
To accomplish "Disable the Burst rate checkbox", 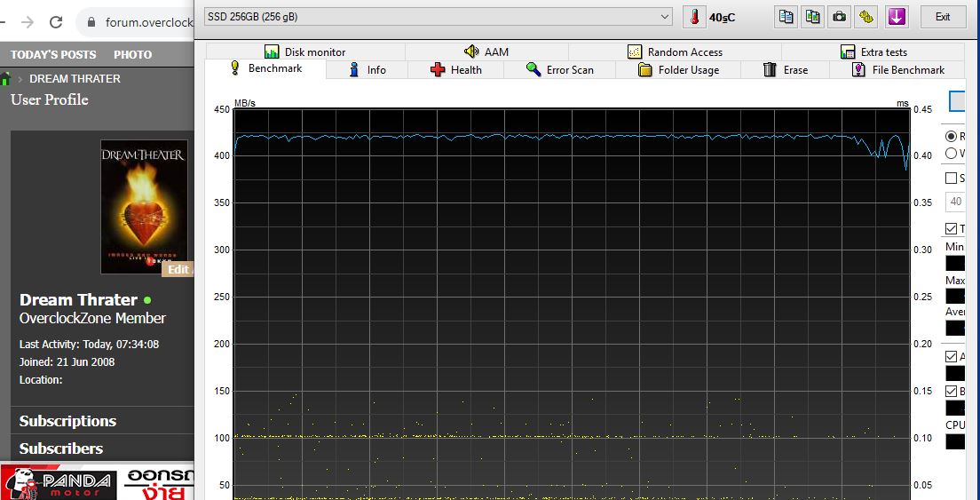I will pyautogui.click(x=952, y=391).
